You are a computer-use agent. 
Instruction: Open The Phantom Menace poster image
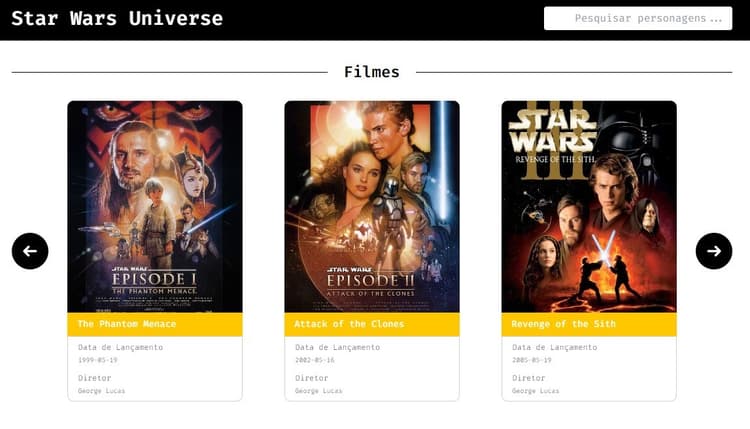pos(155,207)
